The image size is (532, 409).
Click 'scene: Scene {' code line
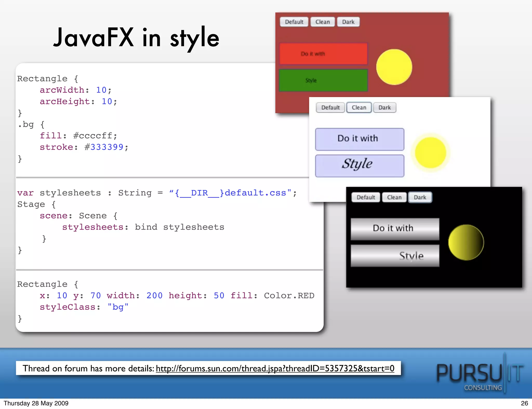tap(78, 216)
